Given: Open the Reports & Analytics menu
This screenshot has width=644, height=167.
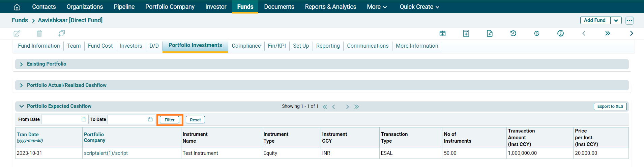Looking at the screenshot, I should coord(330,7).
